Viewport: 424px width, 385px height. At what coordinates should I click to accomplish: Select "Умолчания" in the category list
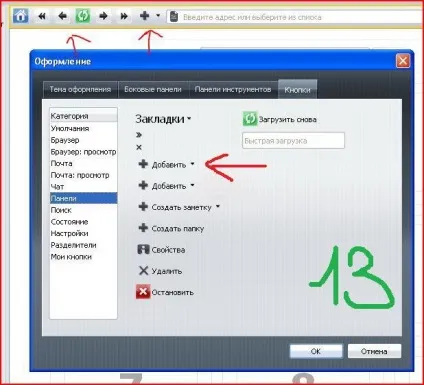83,128
